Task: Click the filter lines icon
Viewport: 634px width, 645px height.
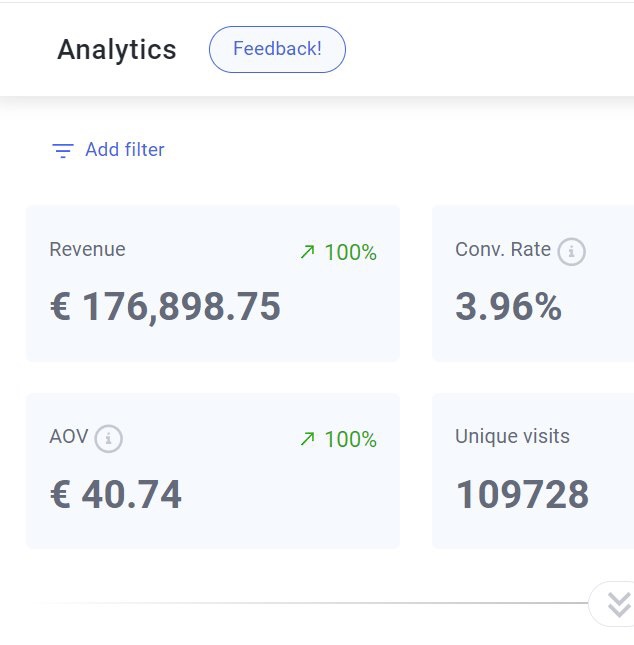Action: click(63, 151)
